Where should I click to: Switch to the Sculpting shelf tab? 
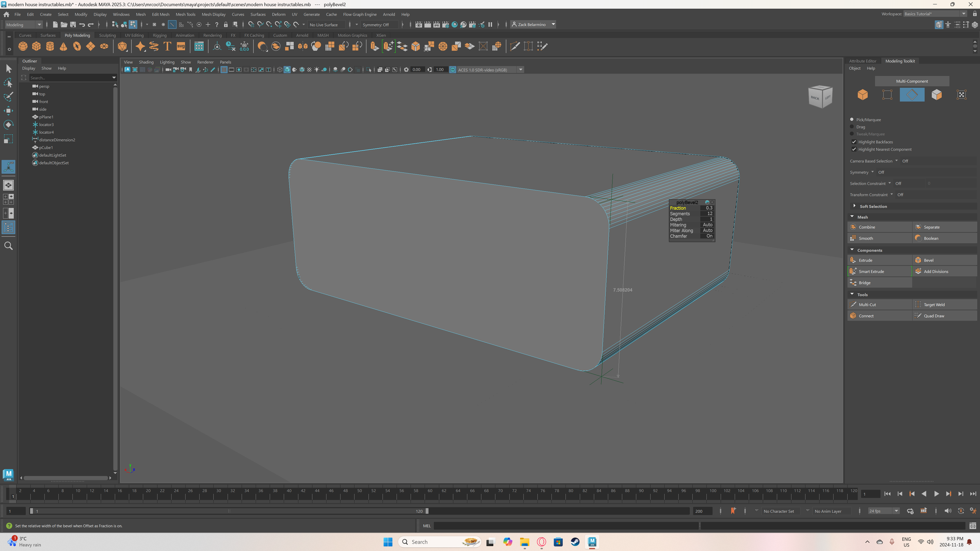(x=107, y=36)
